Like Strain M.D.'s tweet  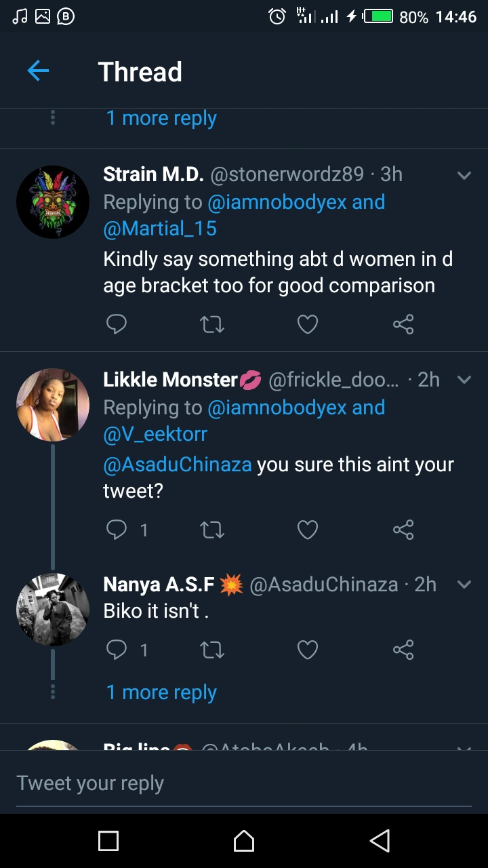308,325
